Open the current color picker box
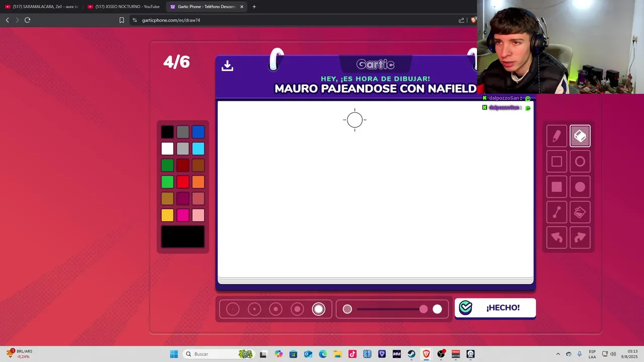This screenshot has width=644, height=362. tap(183, 237)
